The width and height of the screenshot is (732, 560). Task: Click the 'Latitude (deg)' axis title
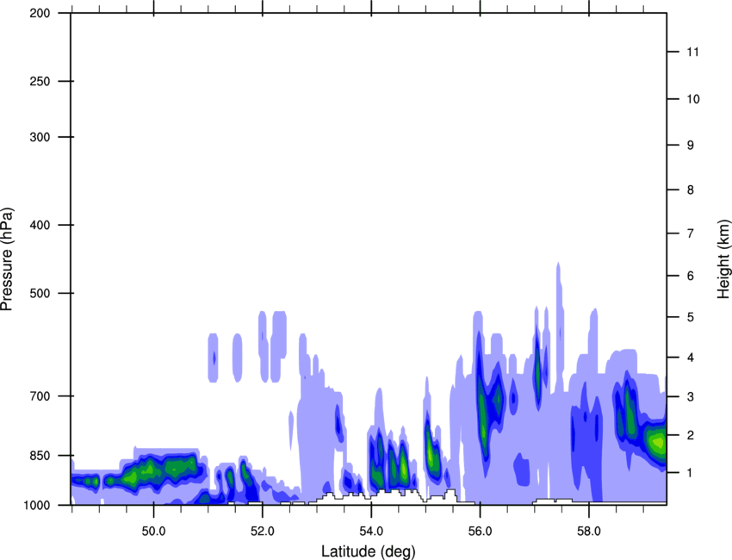tap(368, 551)
